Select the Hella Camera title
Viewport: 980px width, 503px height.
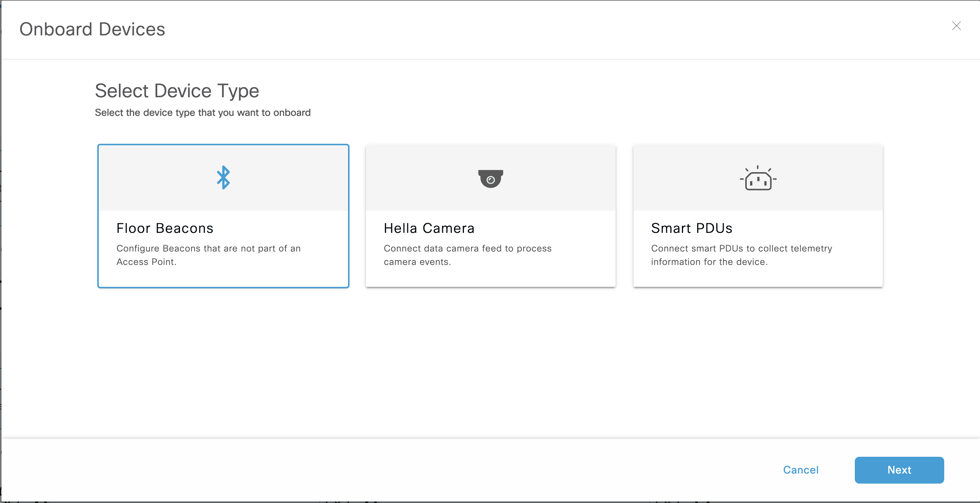coord(429,228)
